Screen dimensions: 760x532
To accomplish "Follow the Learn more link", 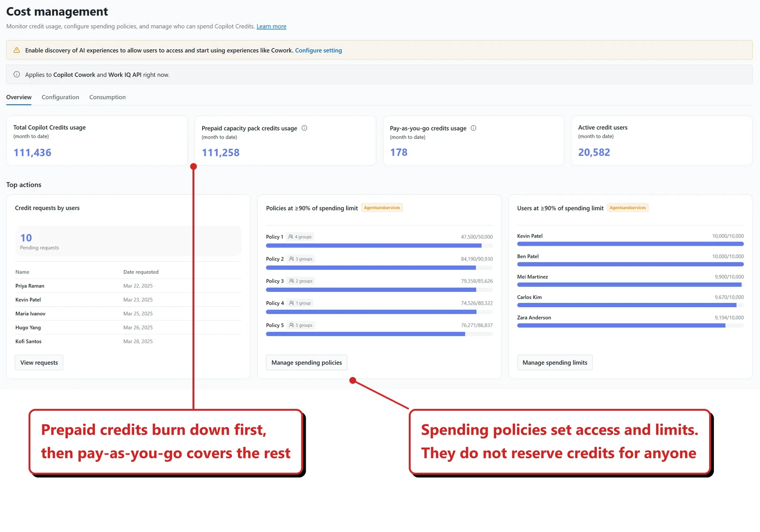I will click(271, 26).
